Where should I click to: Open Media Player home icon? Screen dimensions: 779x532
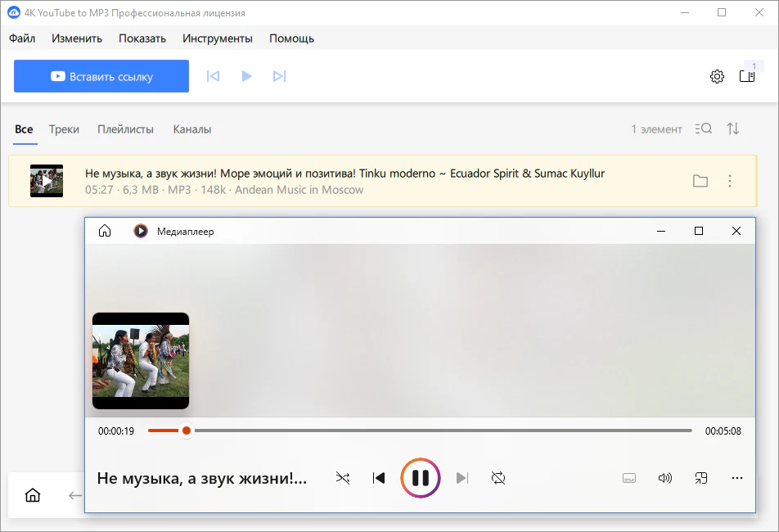(x=105, y=231)
